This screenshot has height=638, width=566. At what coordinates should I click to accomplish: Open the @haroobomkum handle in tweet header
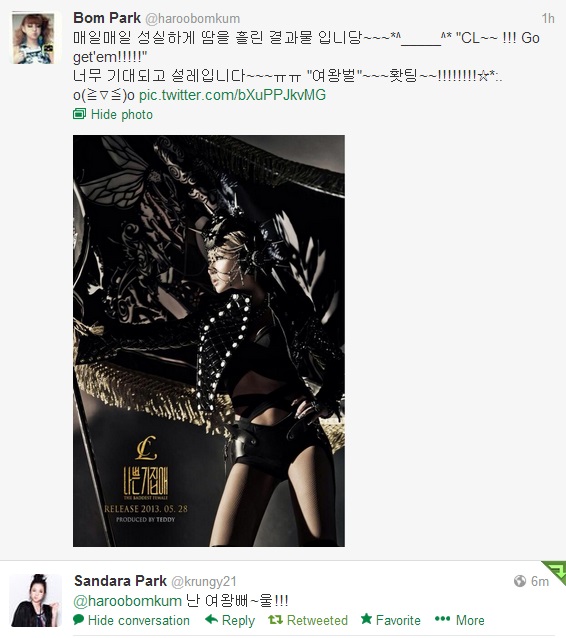coord(192,19)
